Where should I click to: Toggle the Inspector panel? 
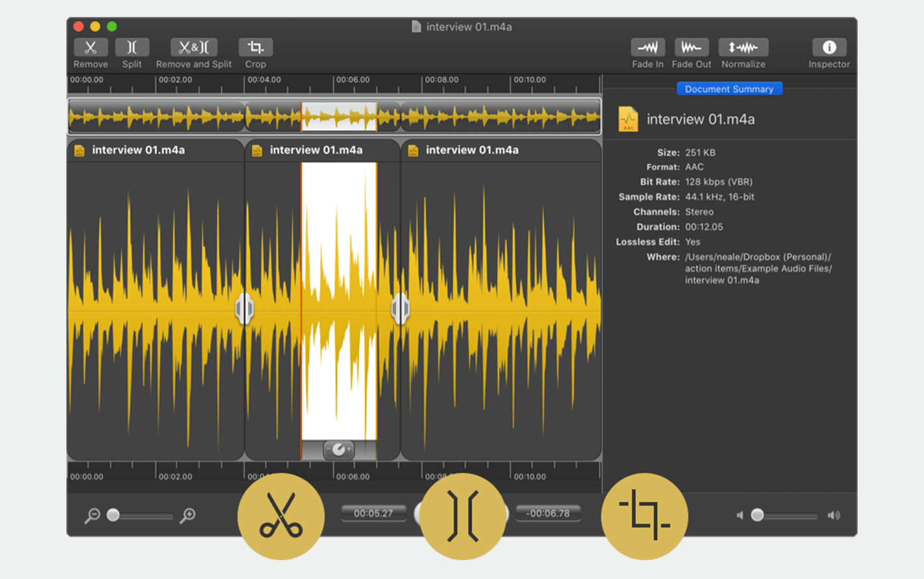(x=829, y=47)
